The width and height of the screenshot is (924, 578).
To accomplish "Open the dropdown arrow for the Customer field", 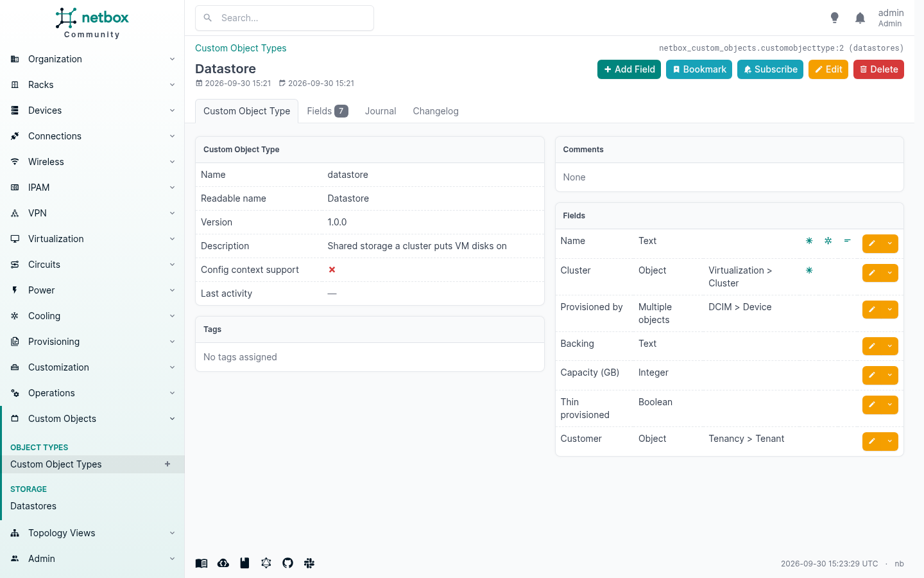I will (x=890, y=441).
